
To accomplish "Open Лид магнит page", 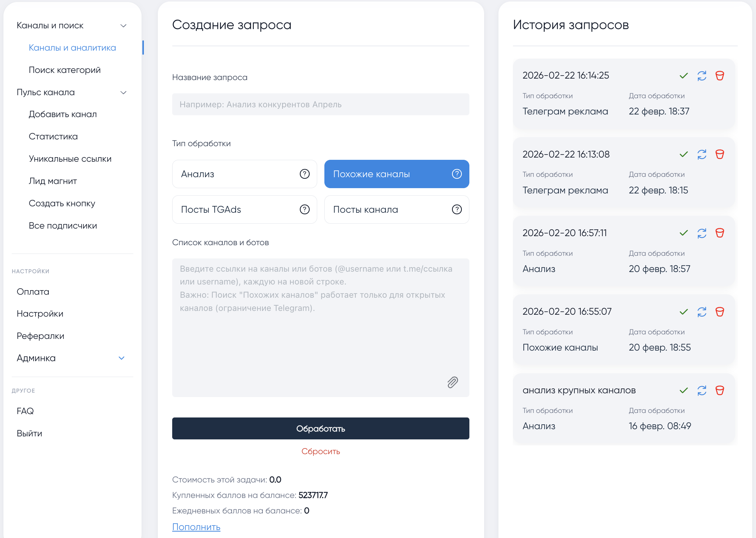I will [53, 181].
